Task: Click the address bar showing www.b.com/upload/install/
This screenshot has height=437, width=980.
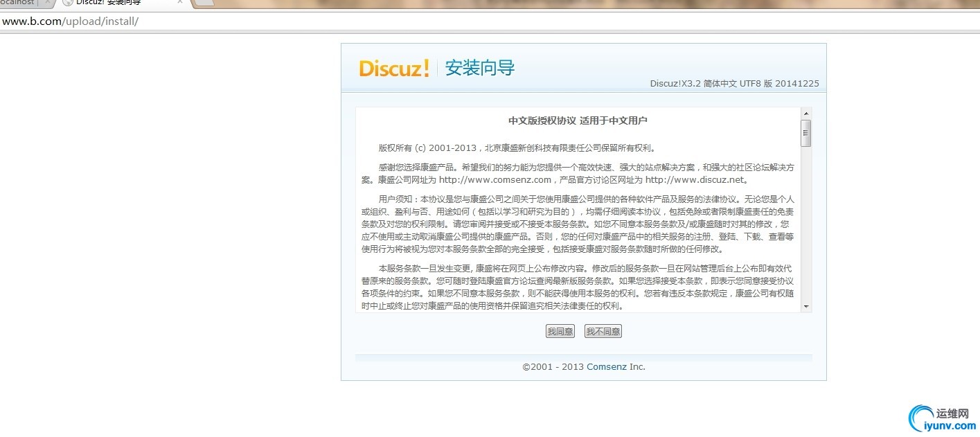Action: 490,21
